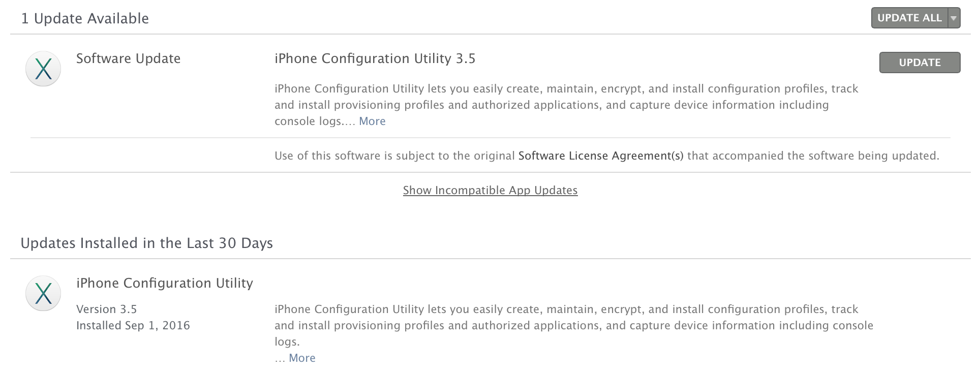This screenshot has height=373, width=980.
Task: Click the OS X icon beside Software Update
Action: [x=43, y=69]
